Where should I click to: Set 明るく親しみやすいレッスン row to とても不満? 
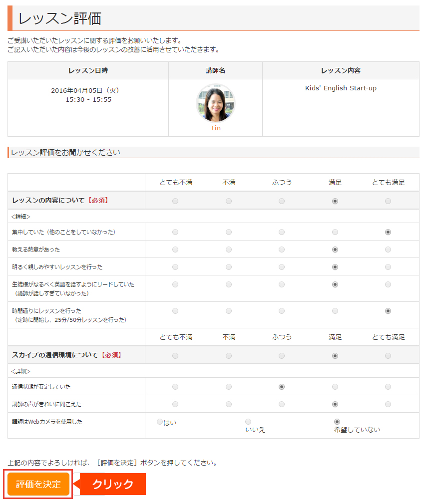coord(175,267)
